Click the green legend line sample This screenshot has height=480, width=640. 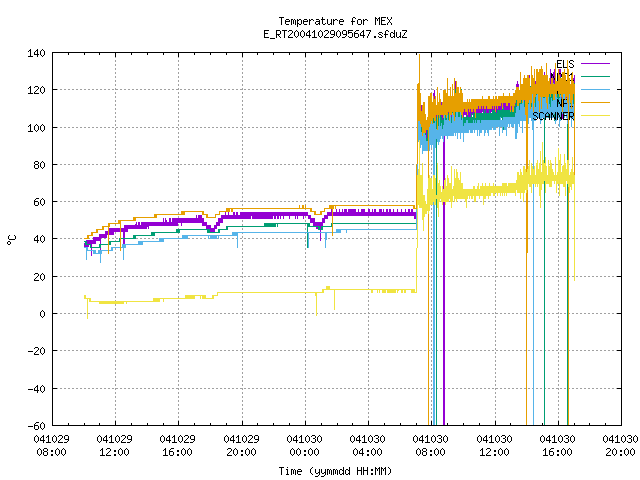pos(595,76)
